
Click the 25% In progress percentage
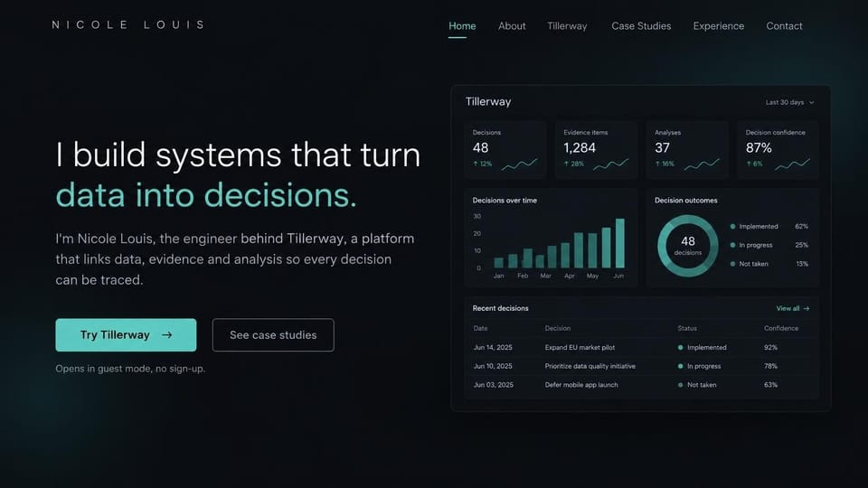tap(802, 245)
